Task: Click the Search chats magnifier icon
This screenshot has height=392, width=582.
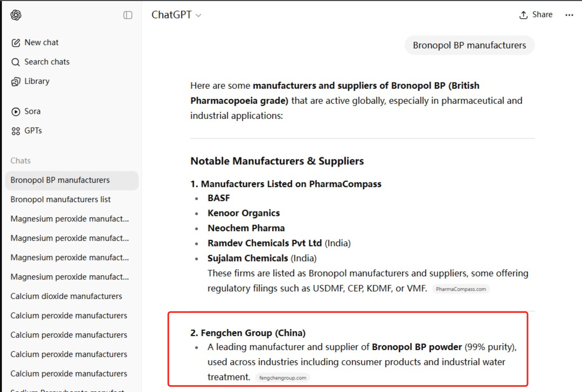Action: 16,62
